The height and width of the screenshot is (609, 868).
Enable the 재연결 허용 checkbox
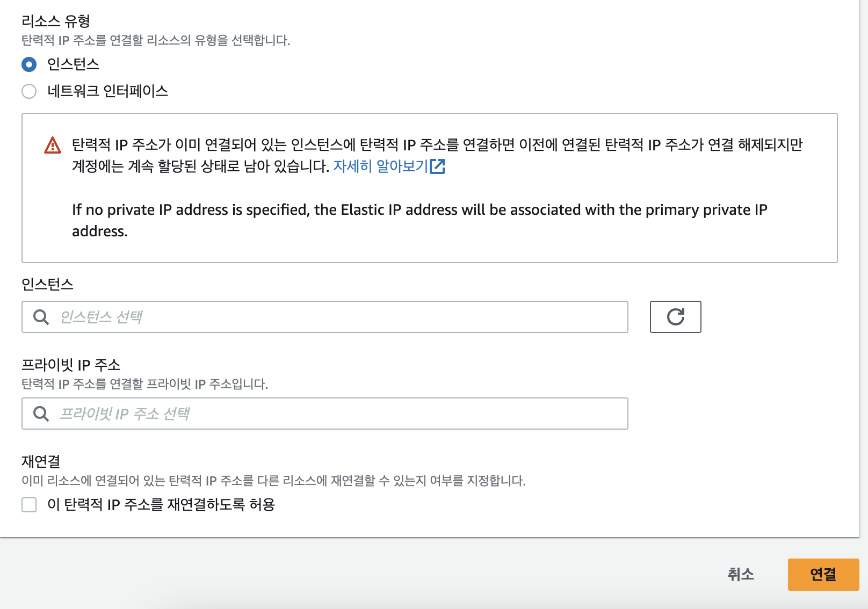pyautogui.click(x=29, y=505)
